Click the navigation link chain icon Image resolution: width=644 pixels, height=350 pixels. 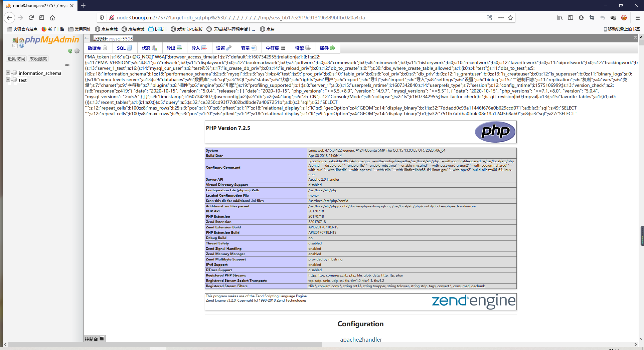pyautogui.click(x=67, y=65)
